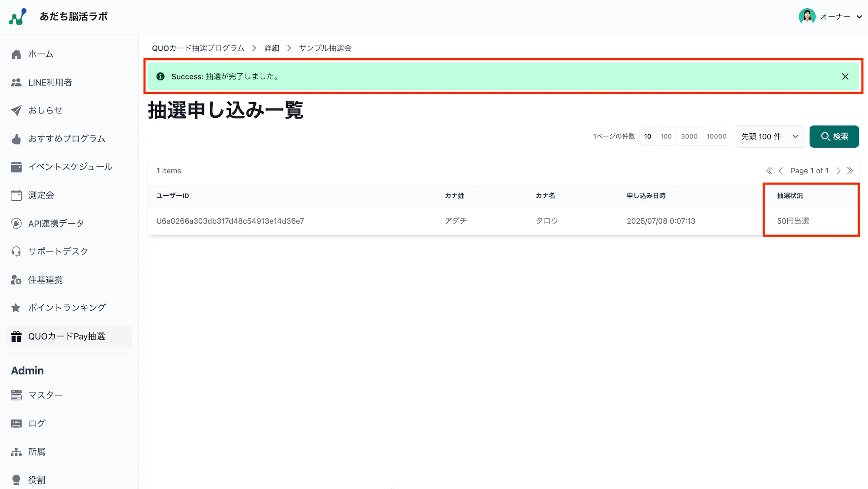This screenshot has width=868, height=489.
Task: Open ポイントランキング menu item
Action: tap(69, 308)
